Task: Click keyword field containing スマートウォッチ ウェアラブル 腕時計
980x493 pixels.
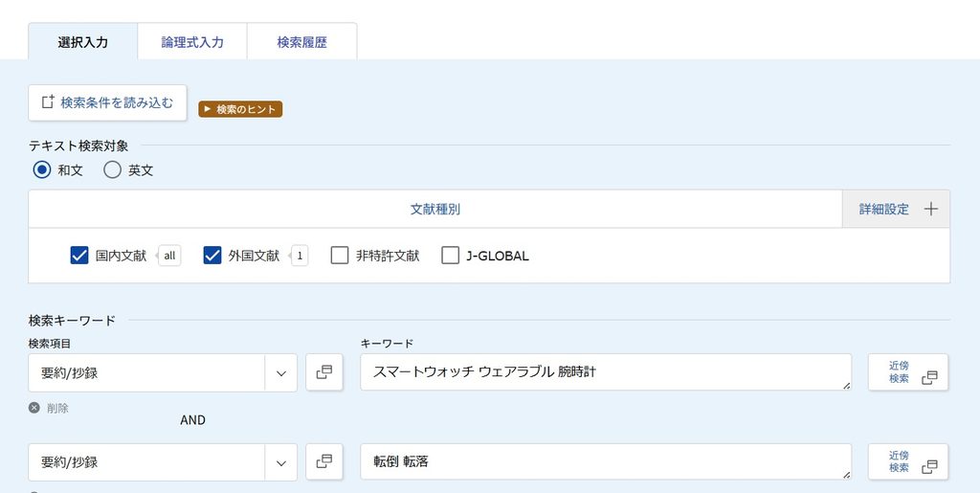Action: pyautogui.click(x=606, y=372)
